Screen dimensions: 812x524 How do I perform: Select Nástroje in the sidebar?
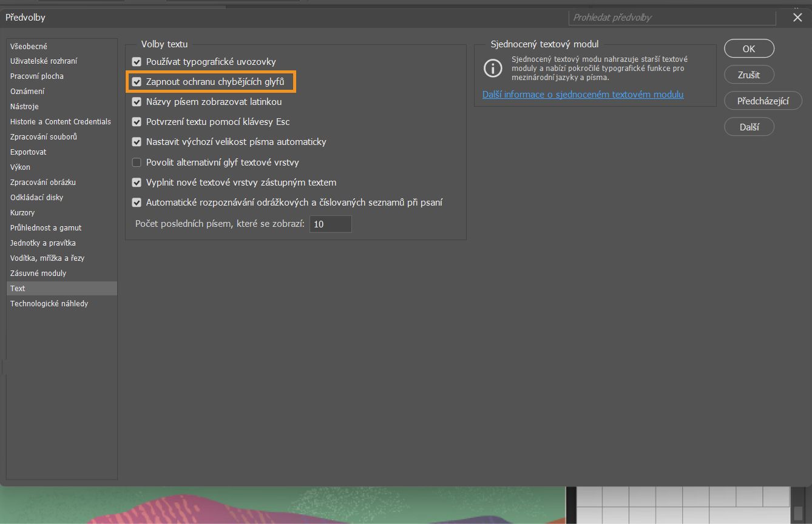pos(62,107)
